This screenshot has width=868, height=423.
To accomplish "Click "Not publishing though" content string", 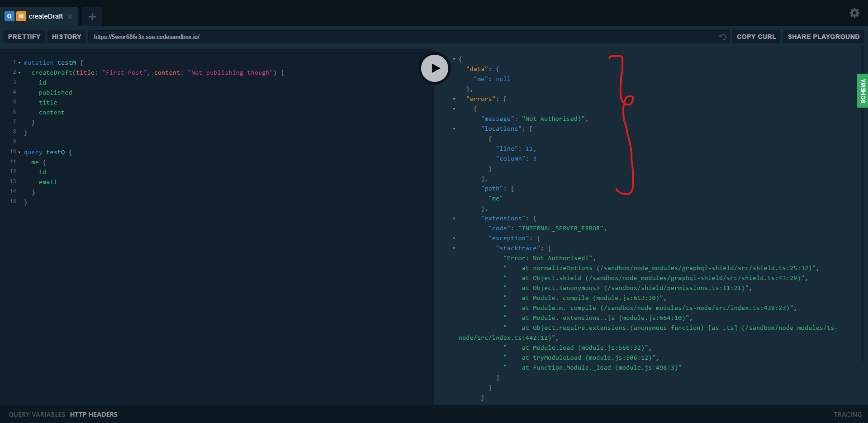I will tap(230, 73).
